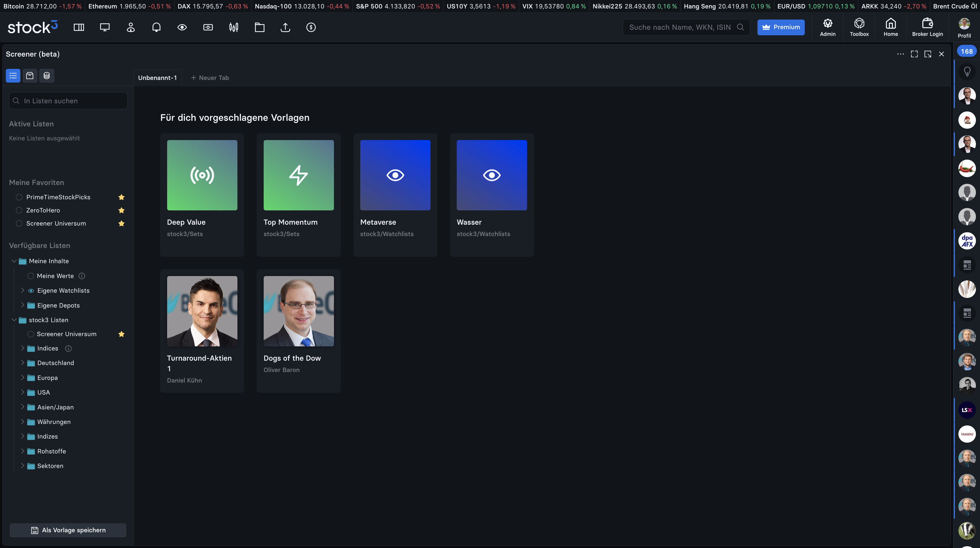
Task: Expand Indices folder
Action: 22,348
